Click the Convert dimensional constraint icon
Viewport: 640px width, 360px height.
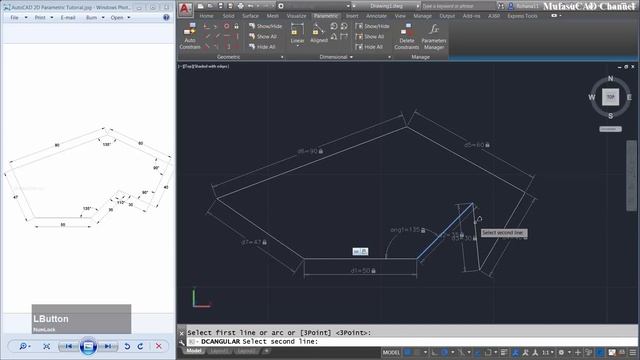344,37
